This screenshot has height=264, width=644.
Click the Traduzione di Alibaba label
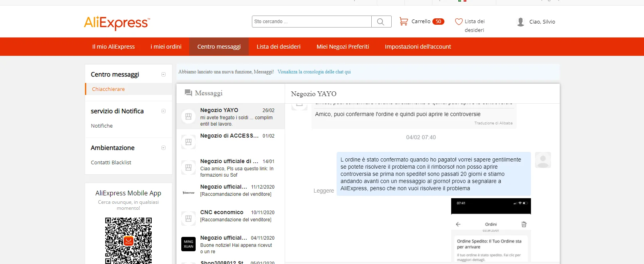tap(493, 123)
